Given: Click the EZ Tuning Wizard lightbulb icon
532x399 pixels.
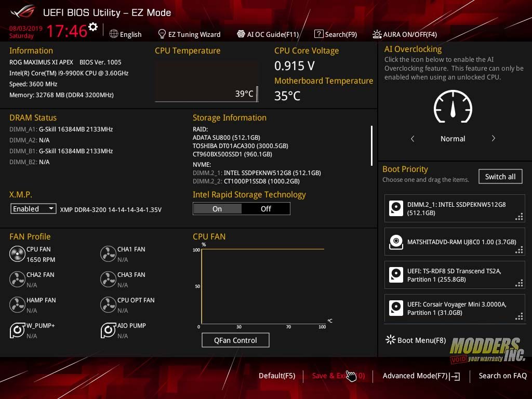Looking at the screenshot, I should (x=162, y=34).
